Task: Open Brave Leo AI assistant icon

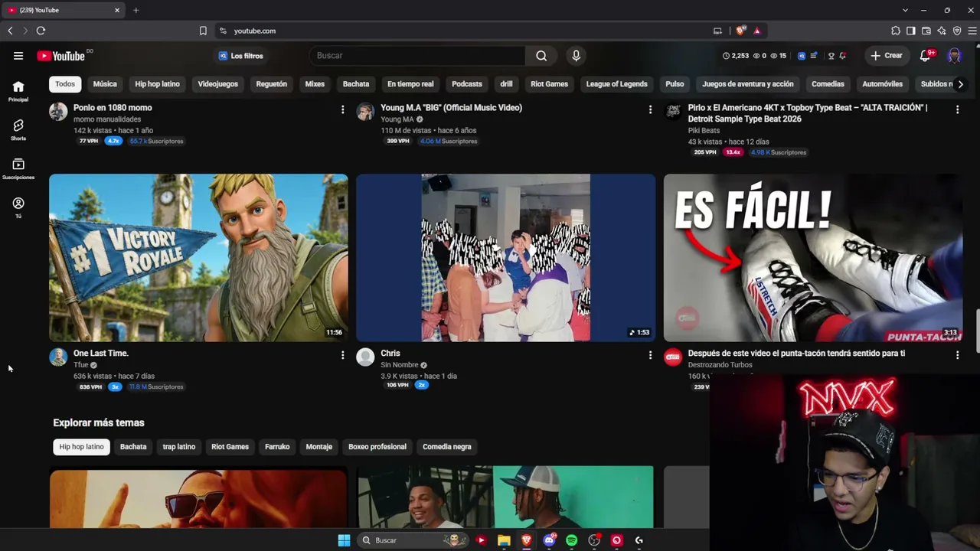Action: [x=942, y=31]
